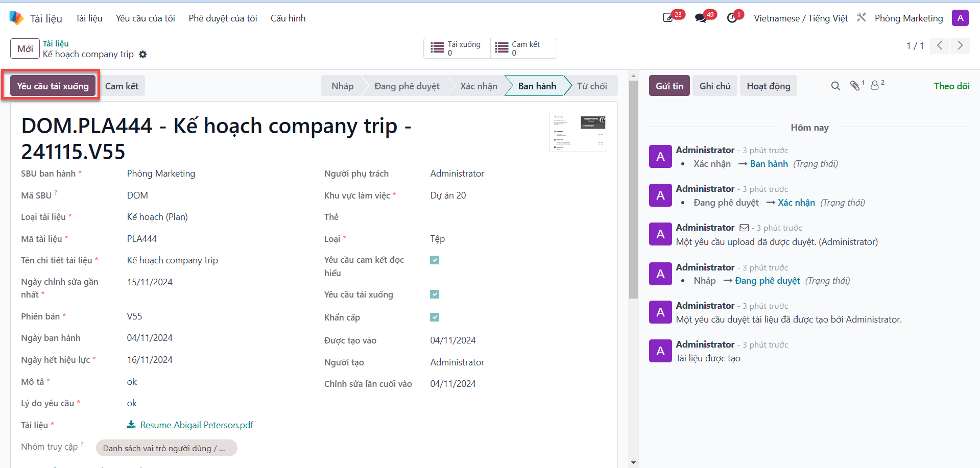Click Theo dõi follow link
This screenshot has height=468, width=980.
[952, 86]
